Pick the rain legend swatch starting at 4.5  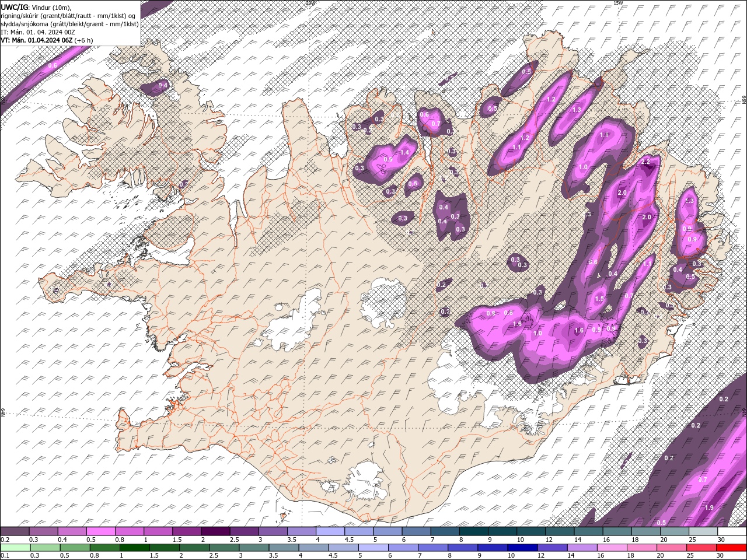tap(343, 548)
